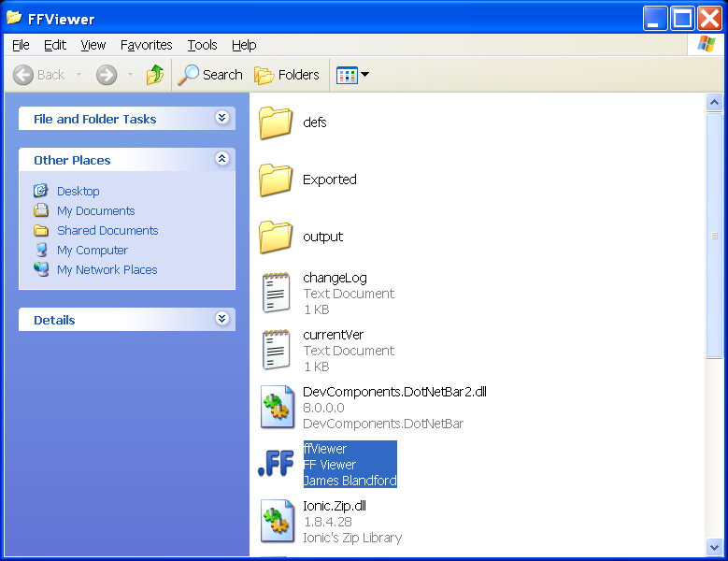
Task: Maximize the FFViewer window
Action: (x=682, y=18)
